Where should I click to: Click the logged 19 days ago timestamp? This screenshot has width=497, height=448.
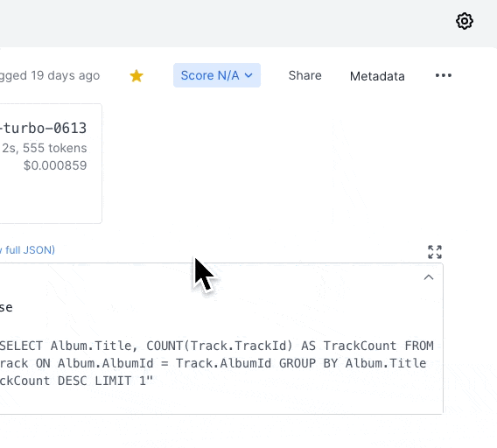tap(50, 75)
